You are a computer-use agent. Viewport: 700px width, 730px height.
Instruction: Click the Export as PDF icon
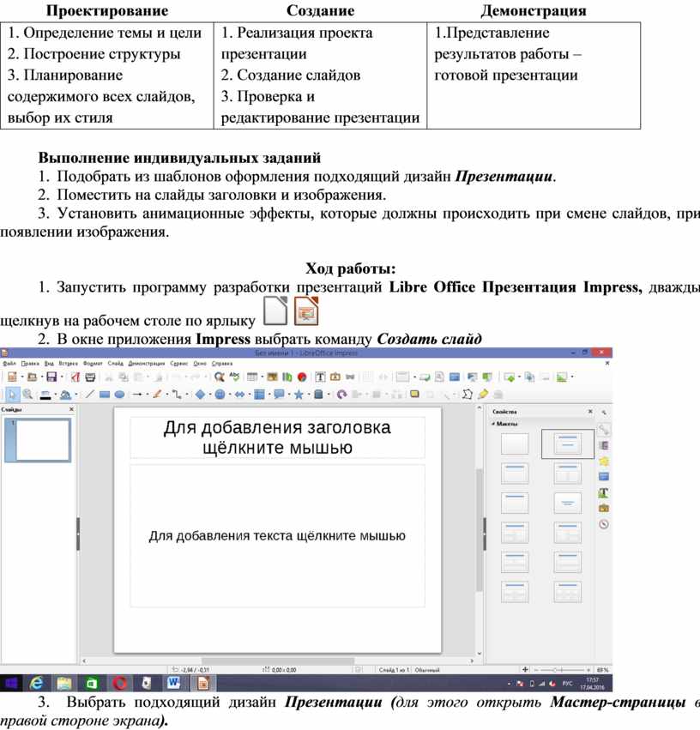(x=75, y=377)
